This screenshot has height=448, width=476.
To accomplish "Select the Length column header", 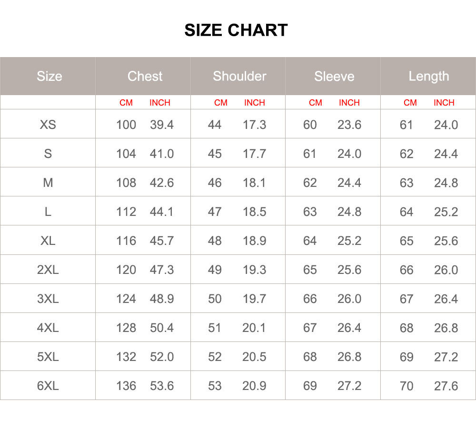I will 429,77.
